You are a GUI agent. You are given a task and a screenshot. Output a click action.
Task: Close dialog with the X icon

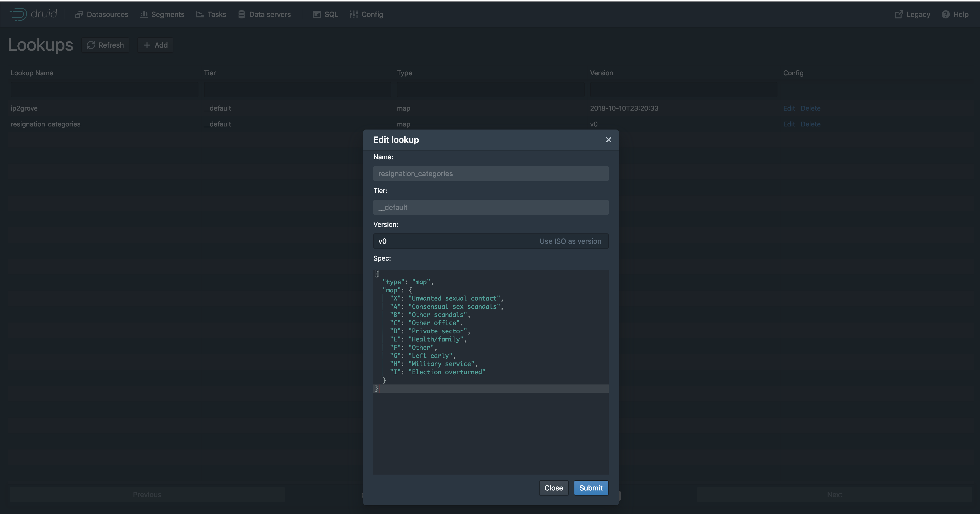click(608, 140)
